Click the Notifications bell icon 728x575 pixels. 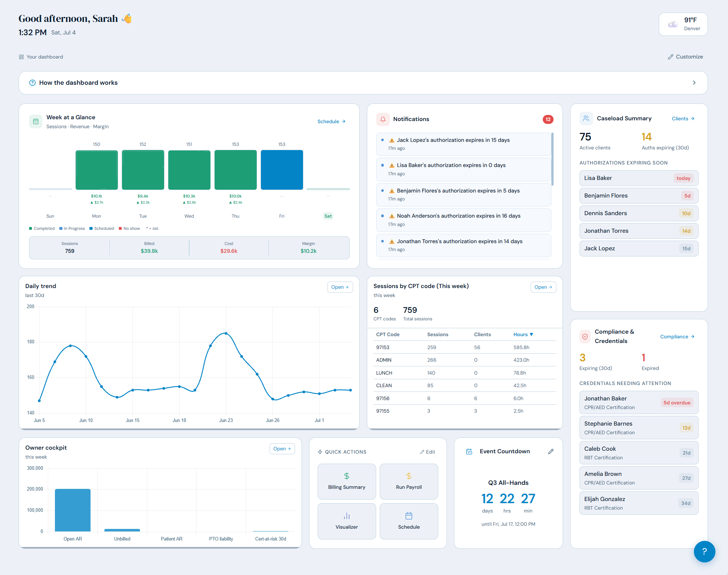[x=383, y=119]
